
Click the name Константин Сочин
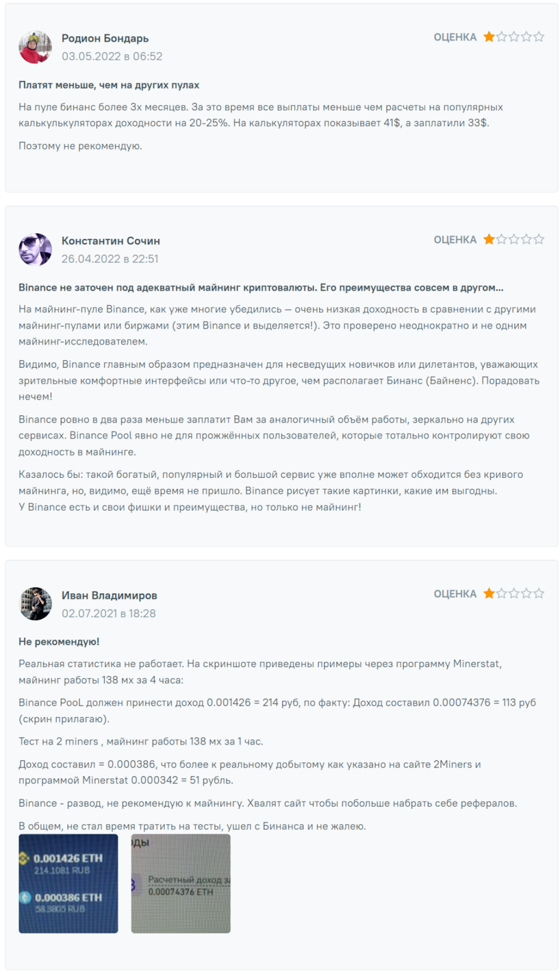click(110, 241)
